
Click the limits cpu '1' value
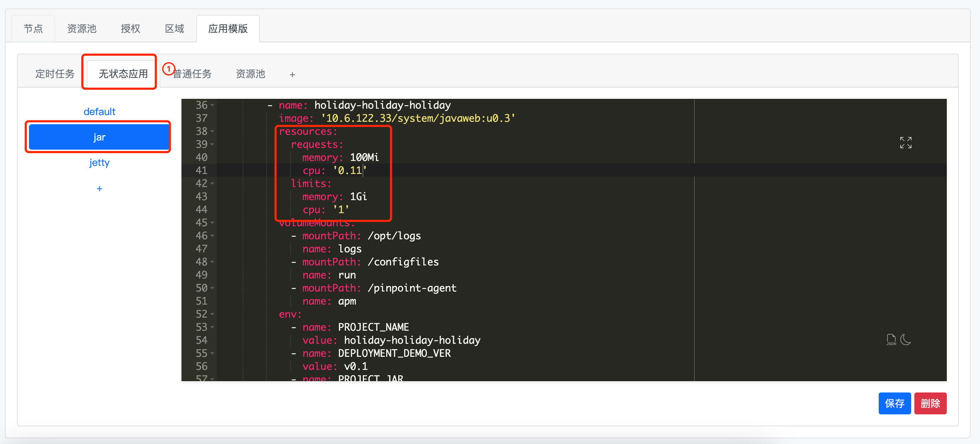341,210
